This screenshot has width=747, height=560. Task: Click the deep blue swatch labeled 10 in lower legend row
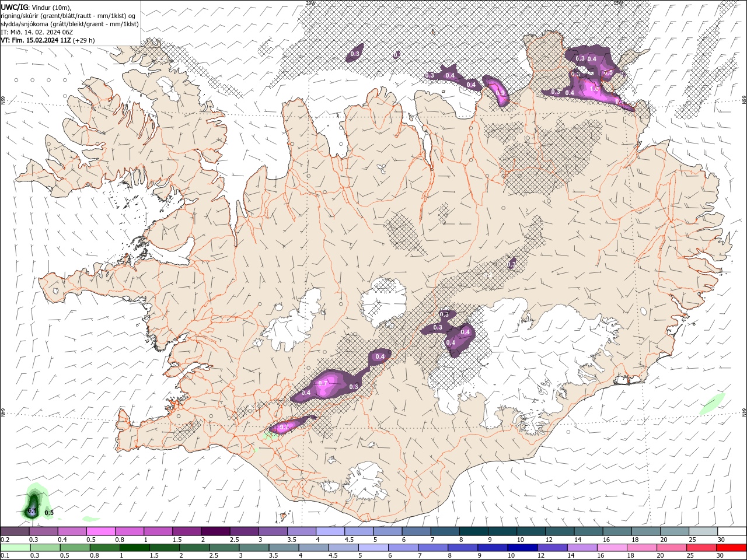[521, 548]
